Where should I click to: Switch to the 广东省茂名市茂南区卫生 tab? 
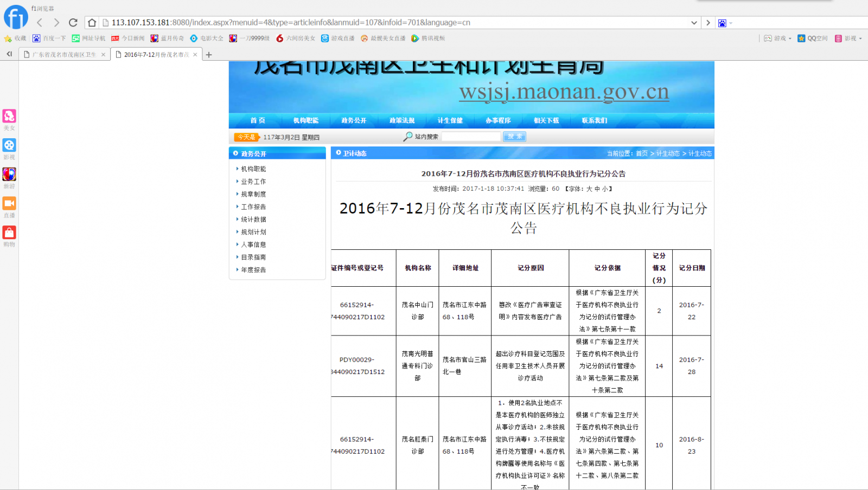click(64, 55)
